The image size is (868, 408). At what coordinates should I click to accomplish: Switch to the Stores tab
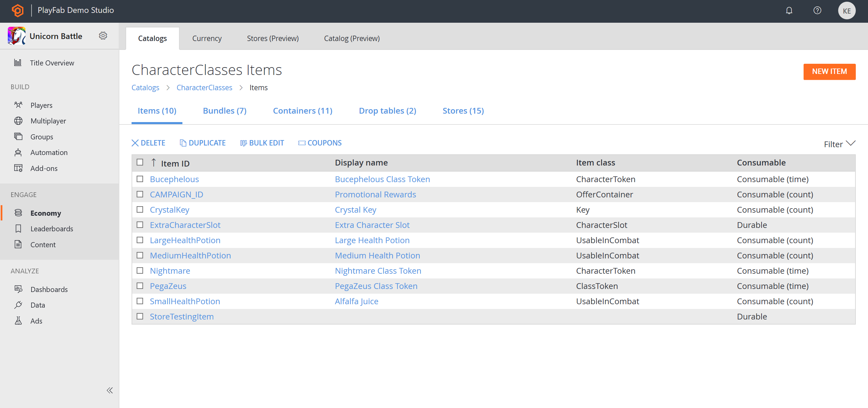(464, 110)
